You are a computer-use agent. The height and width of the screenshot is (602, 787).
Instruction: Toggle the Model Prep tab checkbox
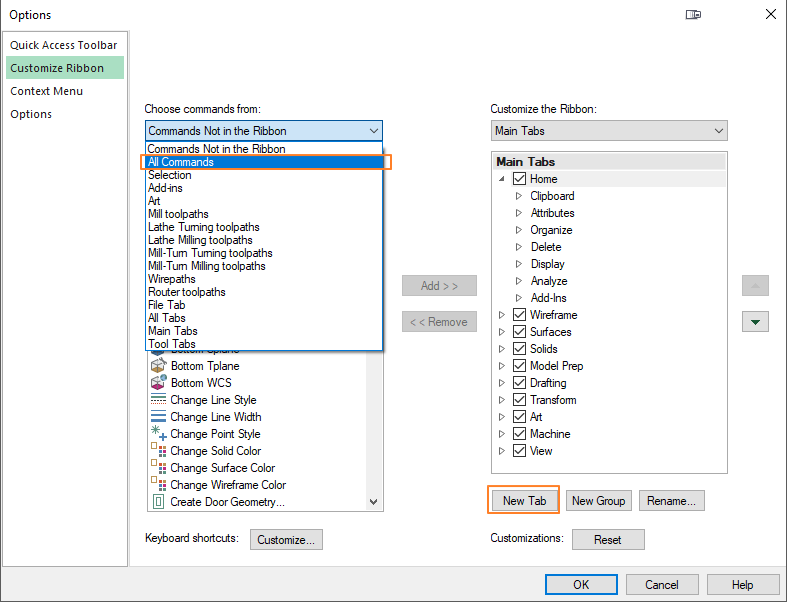point(519,366)
